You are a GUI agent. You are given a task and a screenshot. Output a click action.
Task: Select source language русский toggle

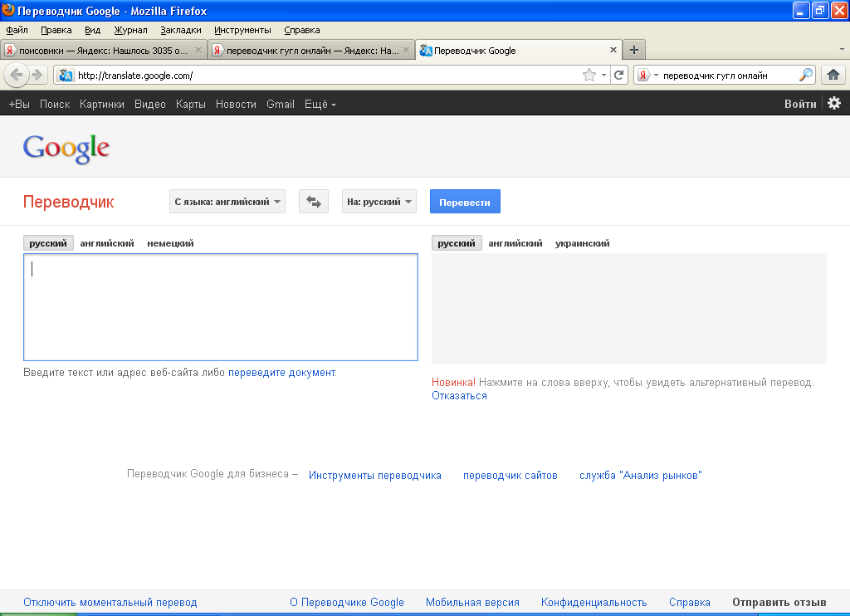[x=48, y=243]
